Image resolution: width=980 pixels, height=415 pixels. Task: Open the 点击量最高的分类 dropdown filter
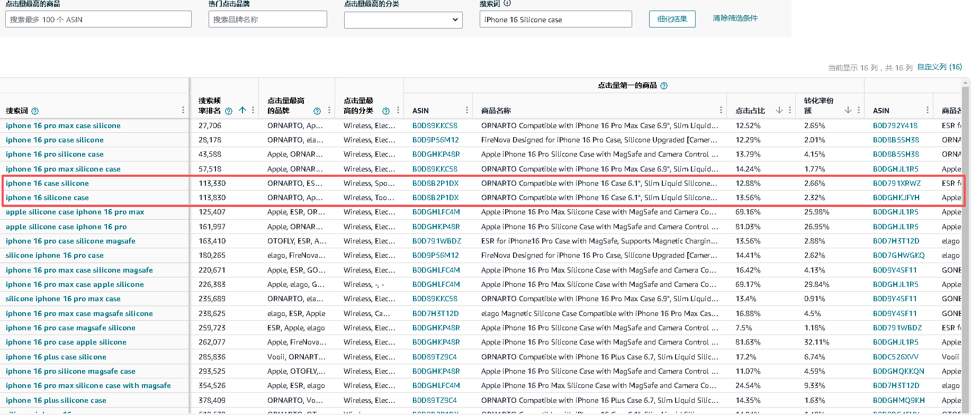pos(403,20)
